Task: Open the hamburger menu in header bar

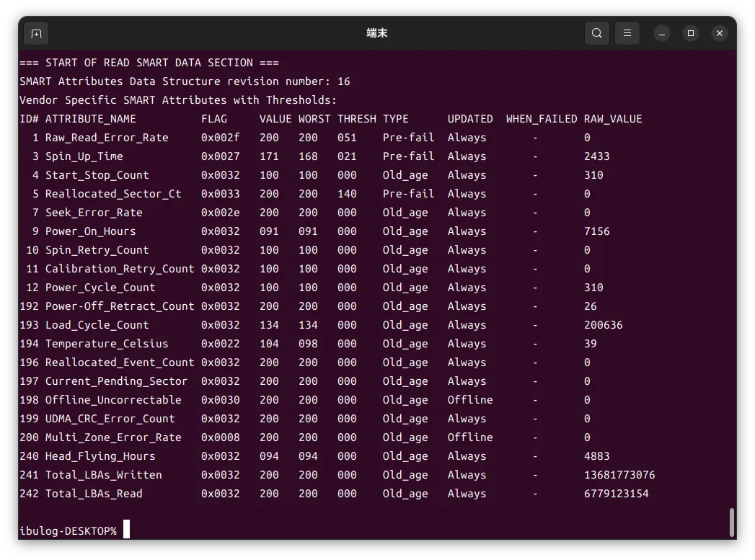Action: [x=627, y=33]
